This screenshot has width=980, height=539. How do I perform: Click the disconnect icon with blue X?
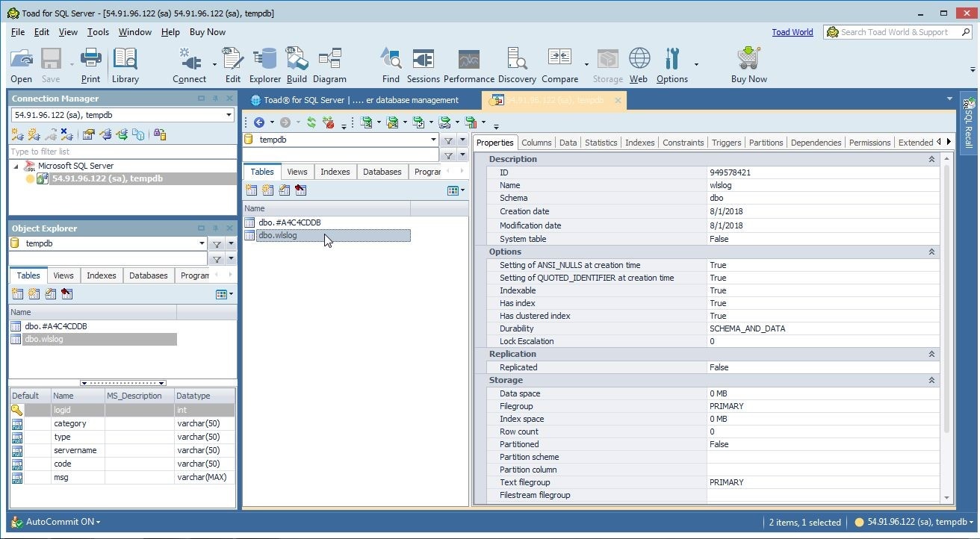click(x=66, y=134)
